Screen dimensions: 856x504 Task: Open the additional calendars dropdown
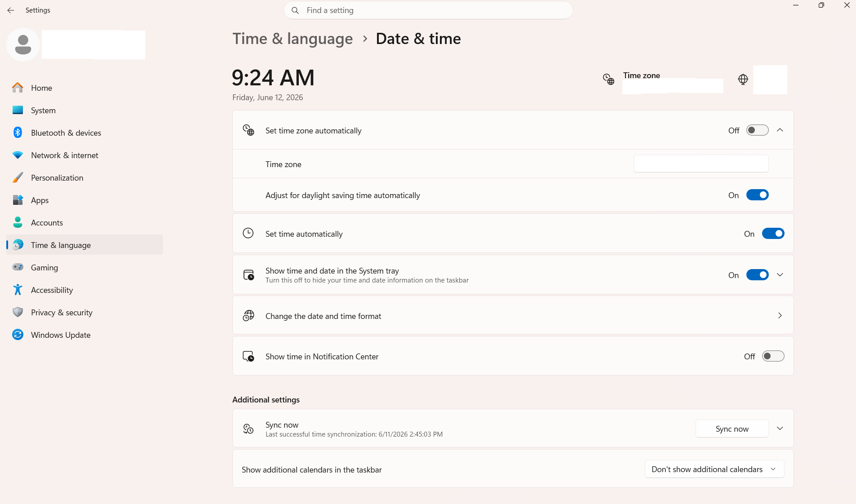(x=714, y=469)
